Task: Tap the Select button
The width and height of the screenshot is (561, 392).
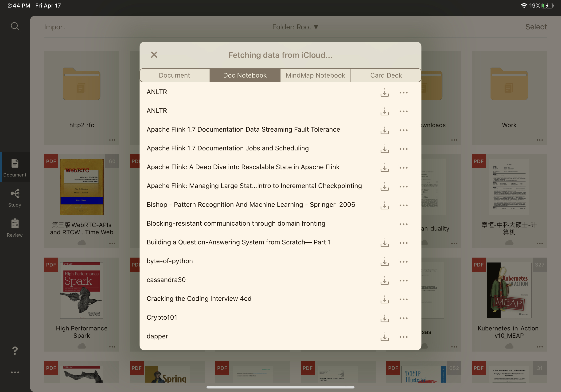Action: click(x=536, y=27)
